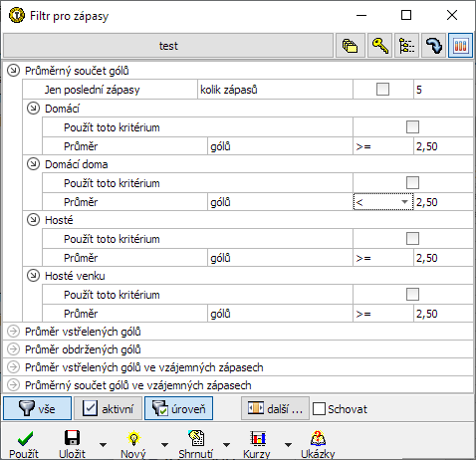Tick the Schovat checkbox
The width and height of the screenshot is (476, 460).
pyautogui.click(x=319, y=409)
